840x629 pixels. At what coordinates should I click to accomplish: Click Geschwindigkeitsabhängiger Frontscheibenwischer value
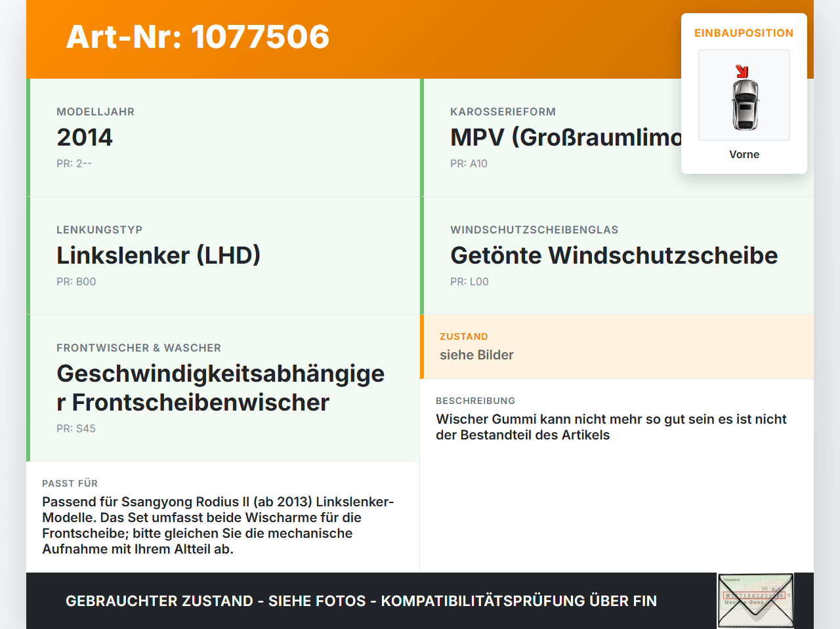coord(220,388)
